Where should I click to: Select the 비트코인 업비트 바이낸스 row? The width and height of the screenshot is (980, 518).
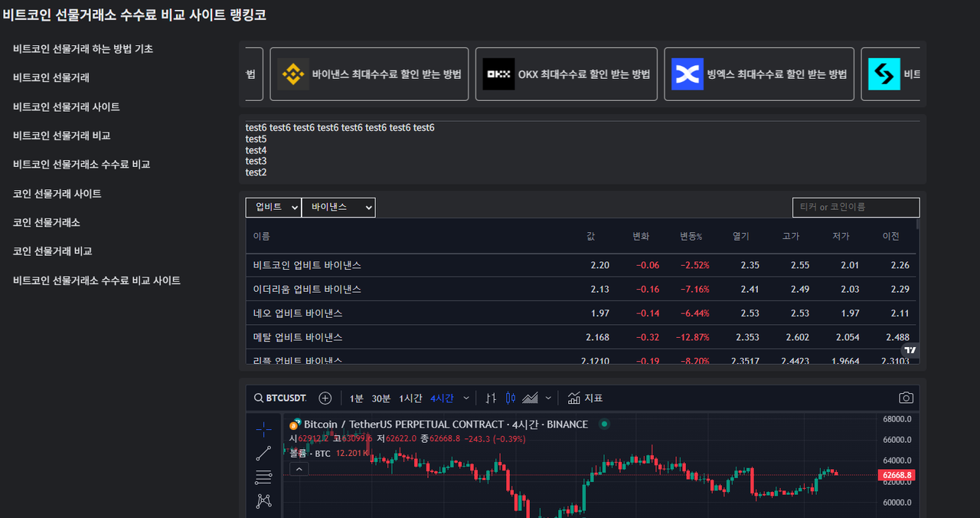580,265
